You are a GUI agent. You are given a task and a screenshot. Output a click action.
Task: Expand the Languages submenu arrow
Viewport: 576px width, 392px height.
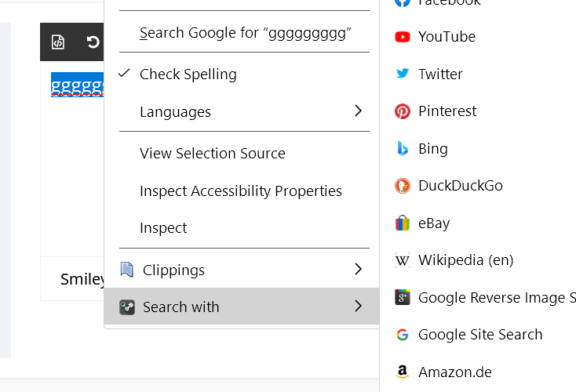pos(358,111)
